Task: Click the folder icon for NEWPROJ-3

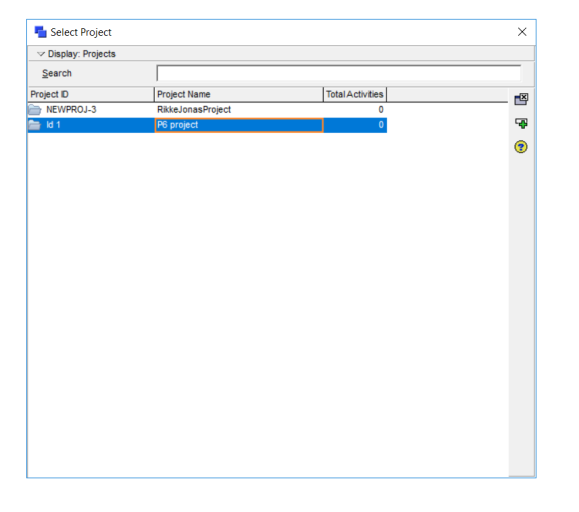Action: 35,110
